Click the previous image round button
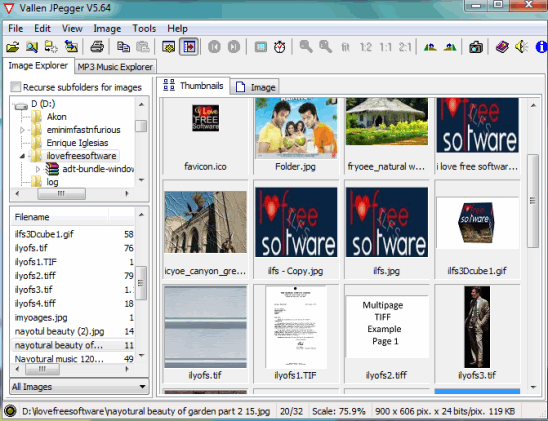 click(214, 46)
